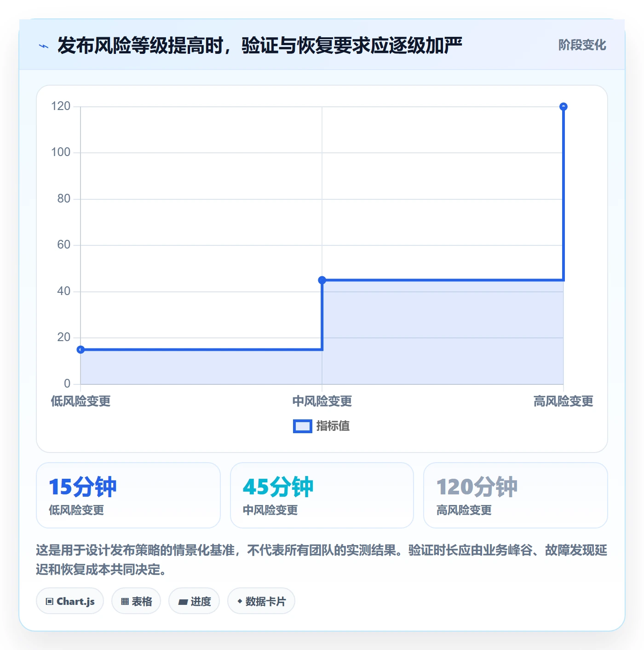Click the y-axis value 100
The image size is (644, 650).
[x=61, y=152]
